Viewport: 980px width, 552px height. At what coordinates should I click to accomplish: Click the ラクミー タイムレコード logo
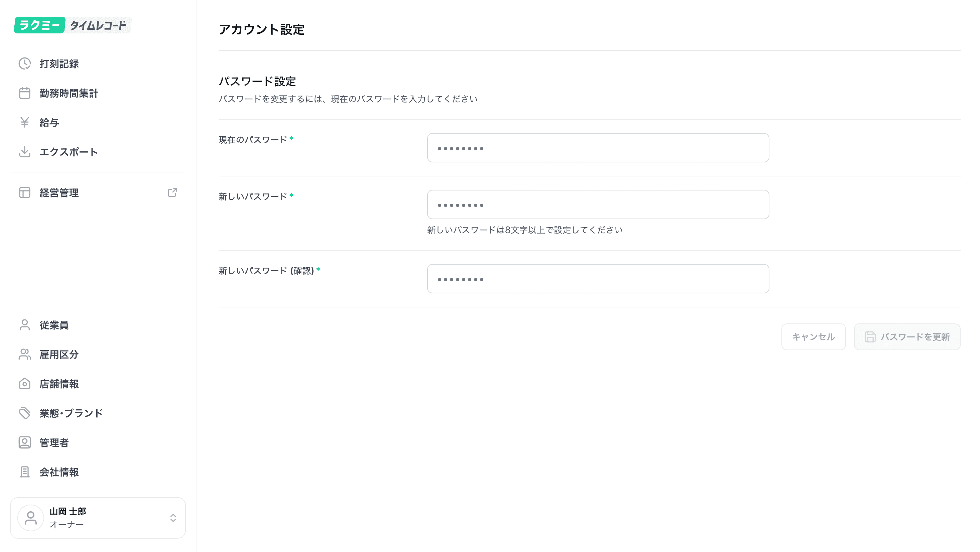72,25
